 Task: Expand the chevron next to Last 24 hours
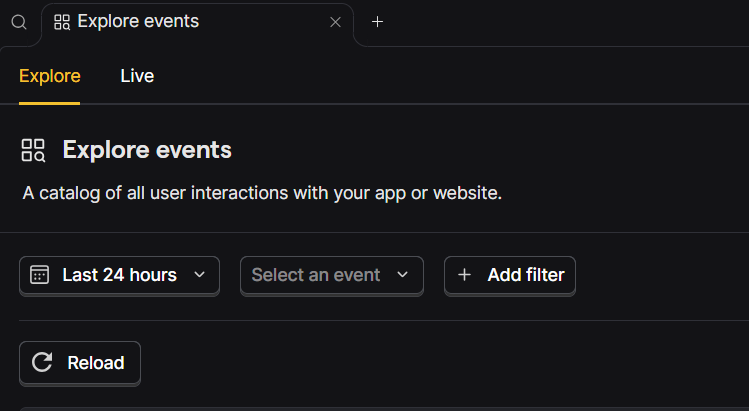click(x=199, y=275)
